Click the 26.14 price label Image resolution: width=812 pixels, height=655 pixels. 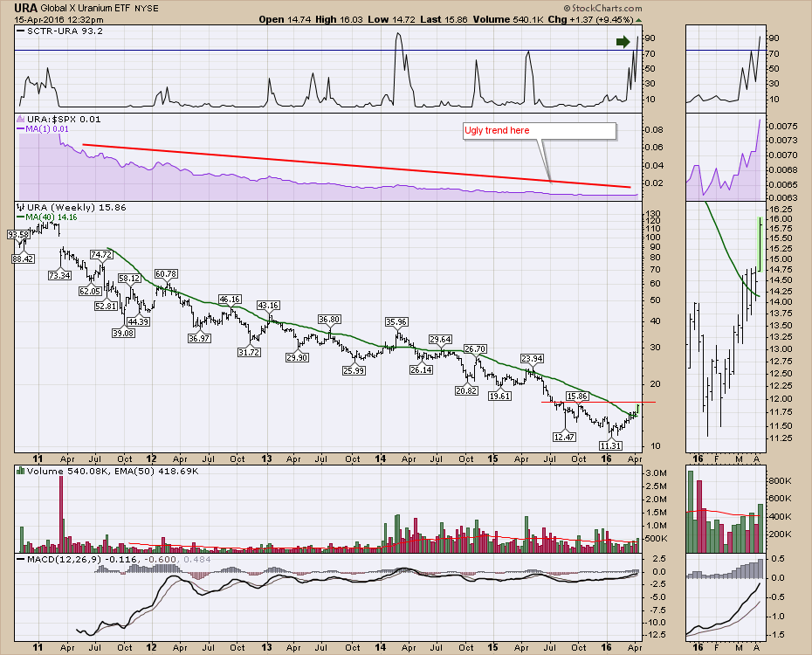(421, 369)
